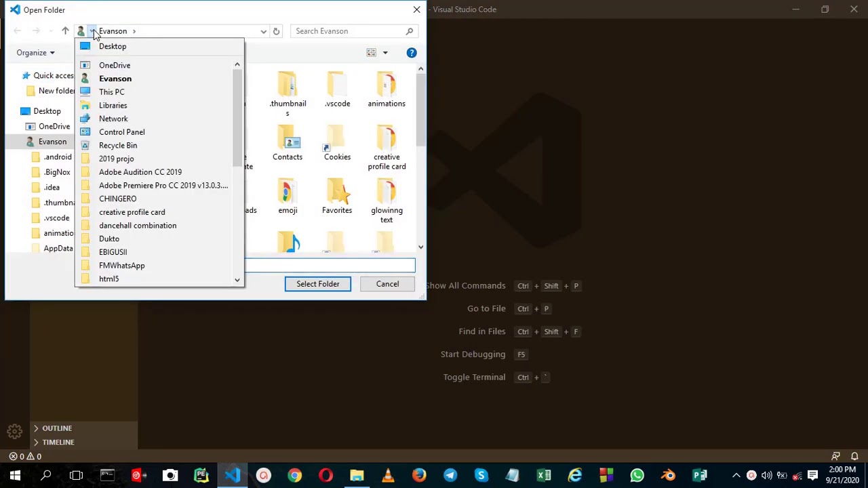Launch Google Chrome from taskbar
The height and width of the screenshot is (488, 868).
[x=294, y=476]
